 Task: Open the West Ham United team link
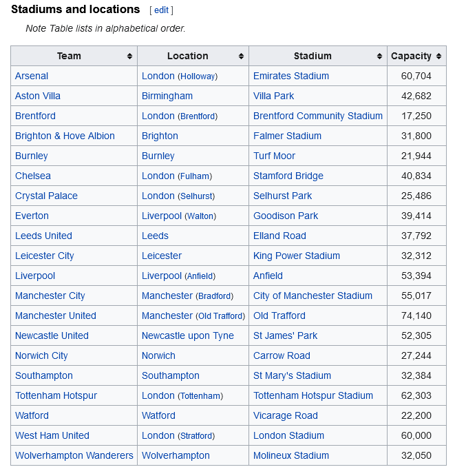[x=52, y=435]
